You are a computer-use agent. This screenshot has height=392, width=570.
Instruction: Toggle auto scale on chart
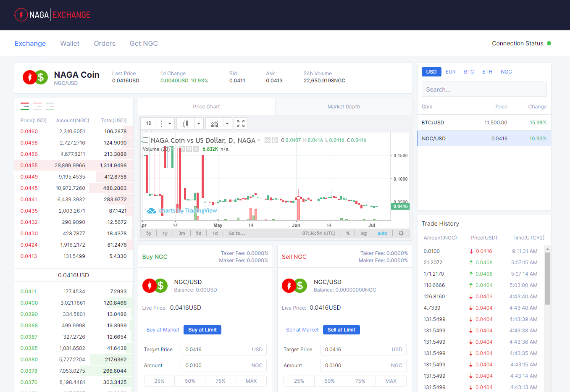click(382, 233)
